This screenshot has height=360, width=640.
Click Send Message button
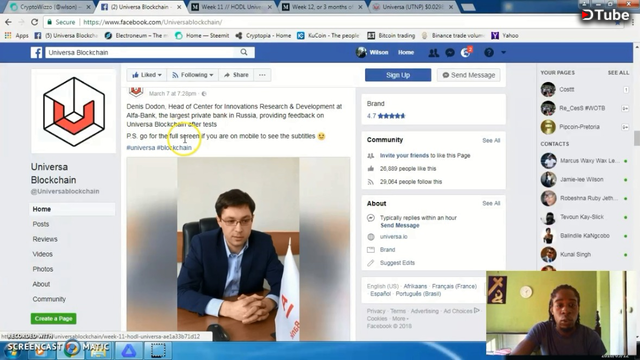coord(469,75)
